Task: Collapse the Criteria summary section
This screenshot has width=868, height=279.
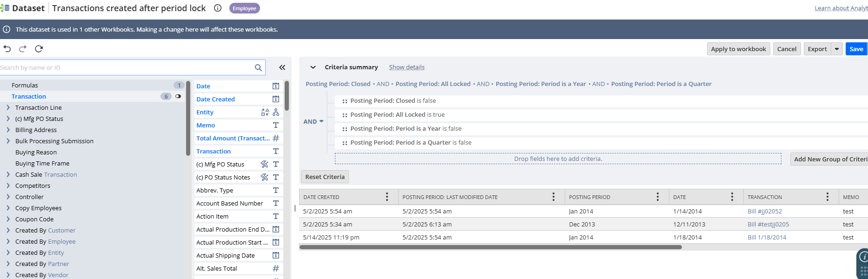Action: point(313,67)
